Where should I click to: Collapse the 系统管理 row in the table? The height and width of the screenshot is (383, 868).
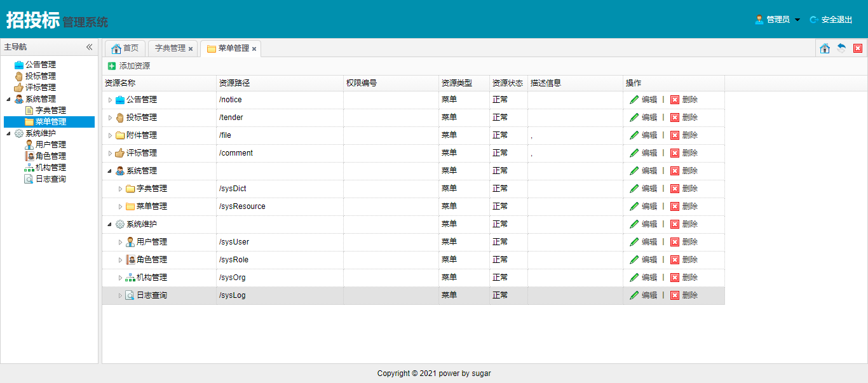(110, 171)
